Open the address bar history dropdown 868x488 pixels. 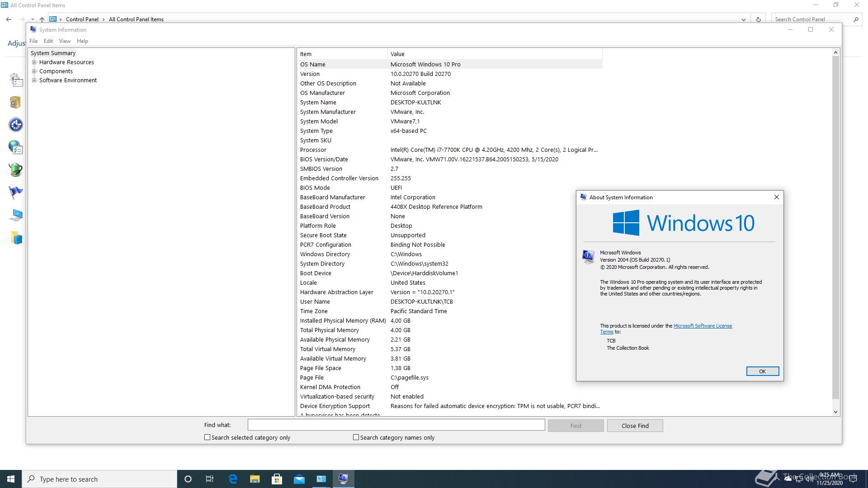click(x=744, y=19)
